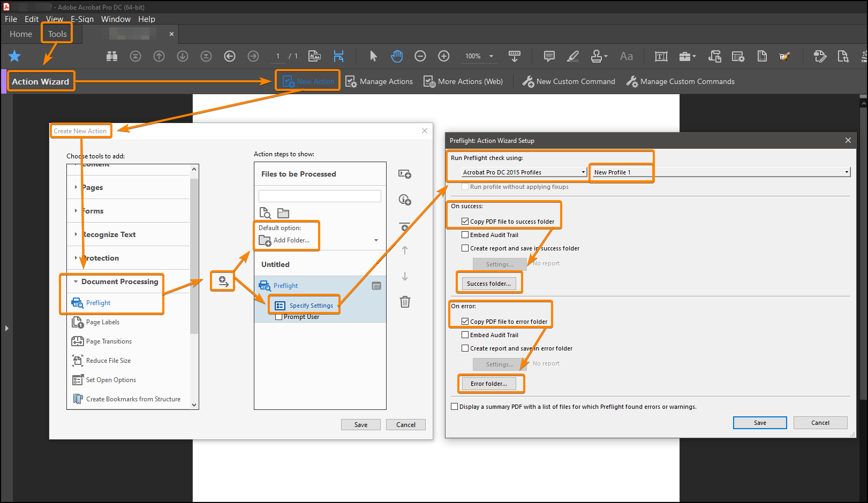Open the Acrobat Pro DC 2015 Profiles dropdown

pyautogui.click(x=583, y=172)
